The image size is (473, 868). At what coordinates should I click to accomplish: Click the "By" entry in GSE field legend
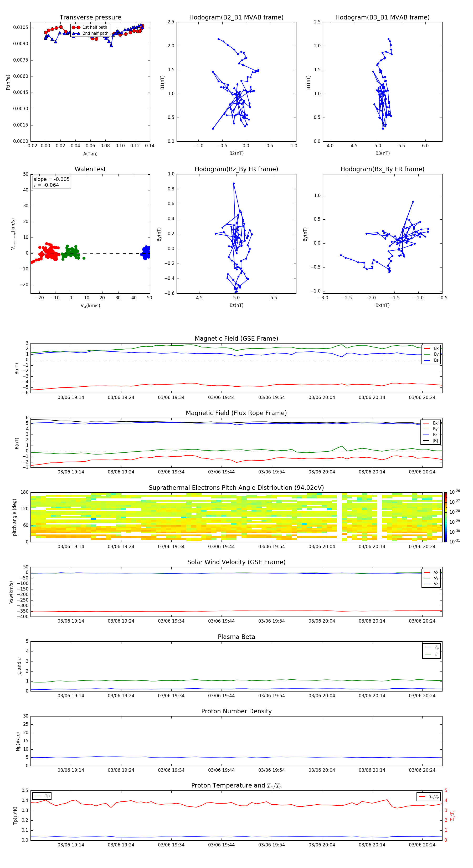pos(431,354)
